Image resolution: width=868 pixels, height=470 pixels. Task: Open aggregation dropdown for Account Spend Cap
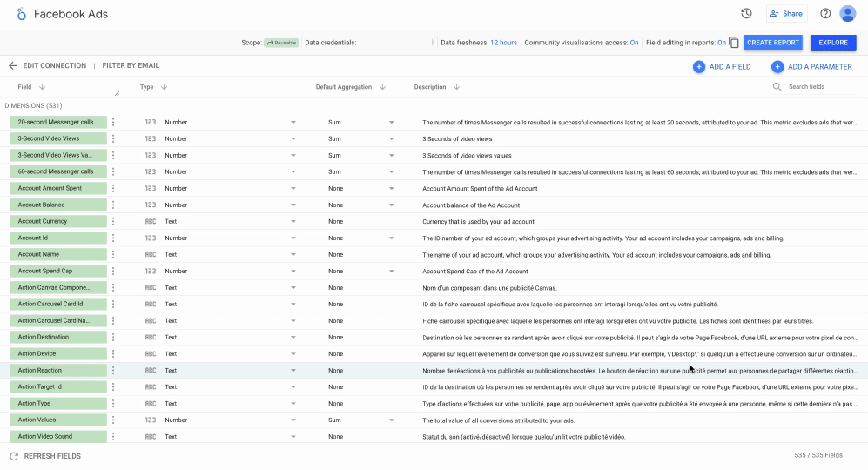pos(391,272)
